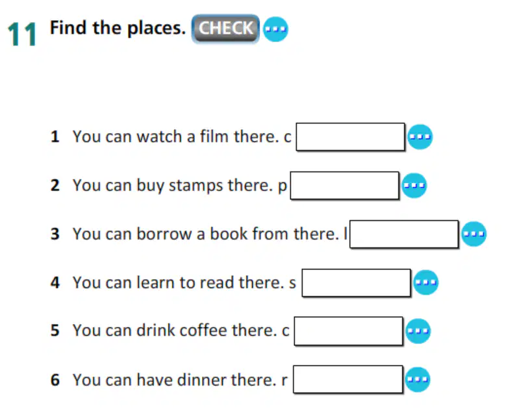The width and height of the screenshot is (506, 420).
Task: Open the hint bubble for the borrow-a-book question
Action: (x=474, y=234)
